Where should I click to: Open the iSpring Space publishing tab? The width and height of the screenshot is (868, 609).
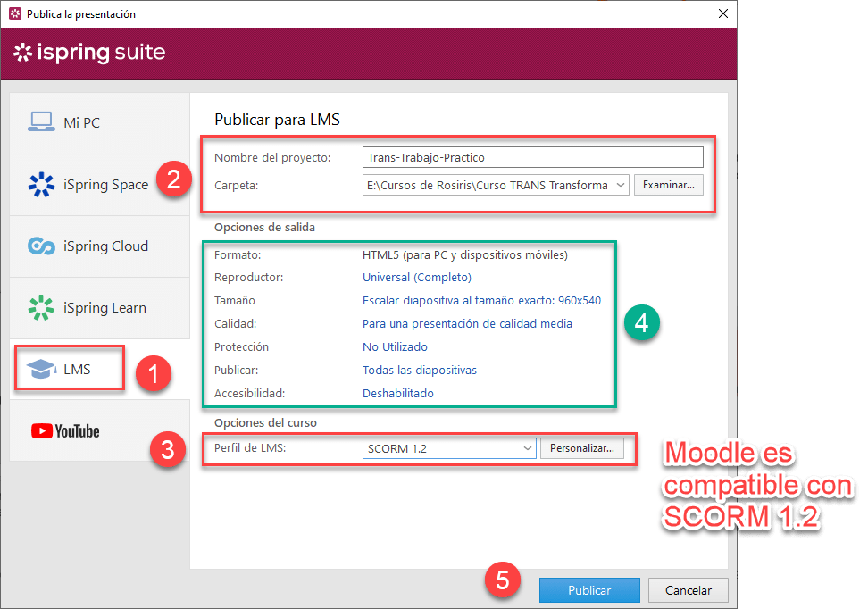pos(100,185)
